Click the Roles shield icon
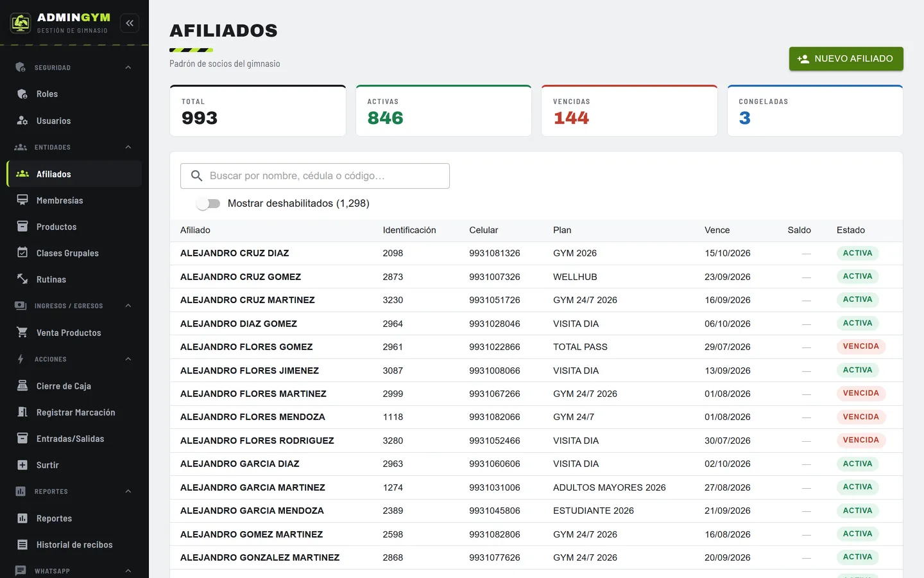Image resolution: width=924 pixels, height=578 pixels. [x=22, y=94]
